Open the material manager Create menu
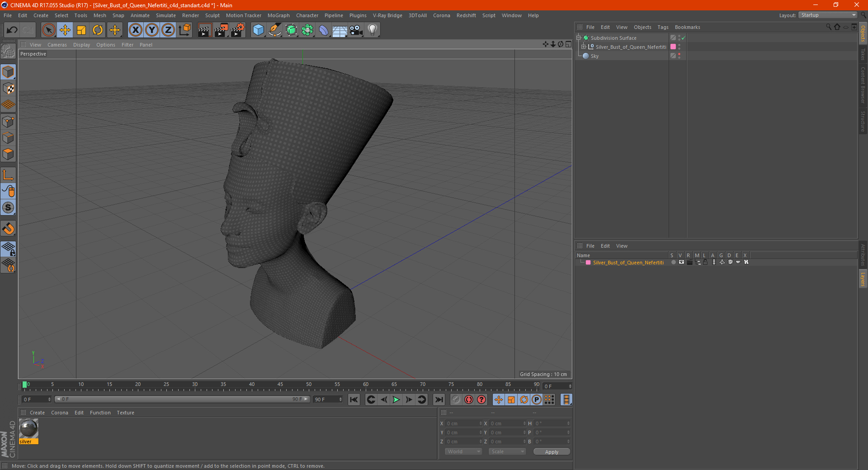868x470 pixels. pyautogui.click(x=37, y=413)
